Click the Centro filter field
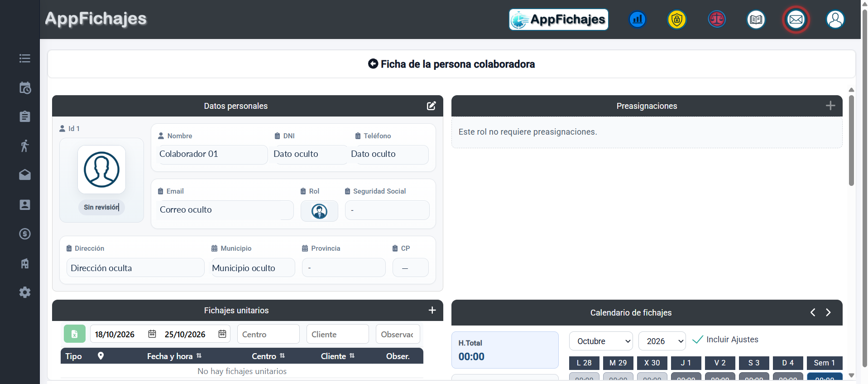Viewport: 868px width, 384px height. coord(269,334)
